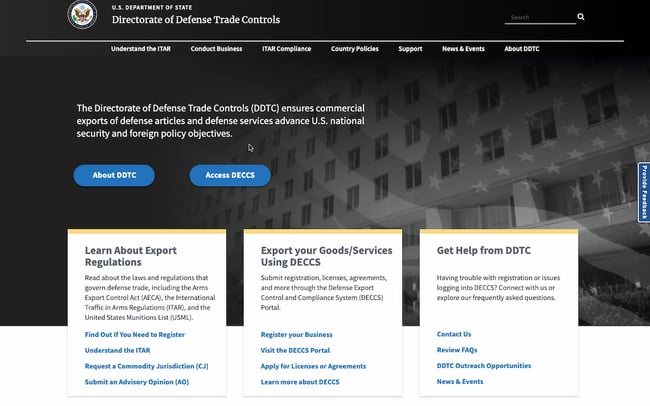Viewport: 650px width, 406px height.
Task: Open the News & Events menu
Action: [463, 49]
